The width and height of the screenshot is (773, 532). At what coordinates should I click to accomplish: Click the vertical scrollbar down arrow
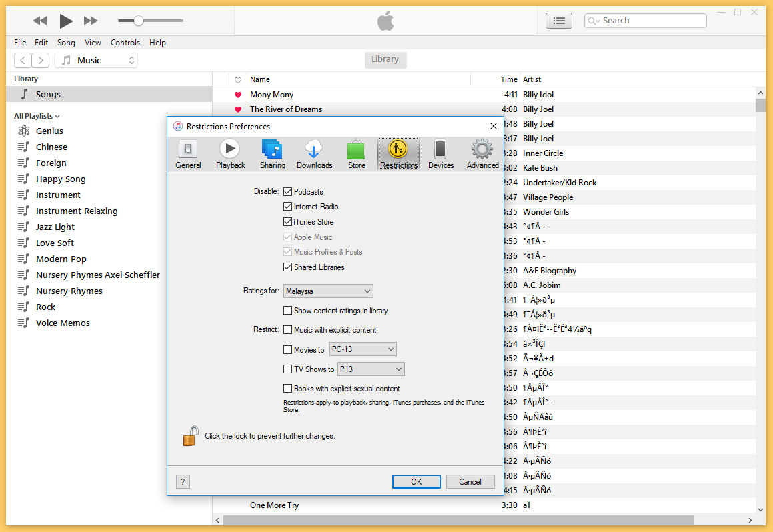[x=760, y=510]
